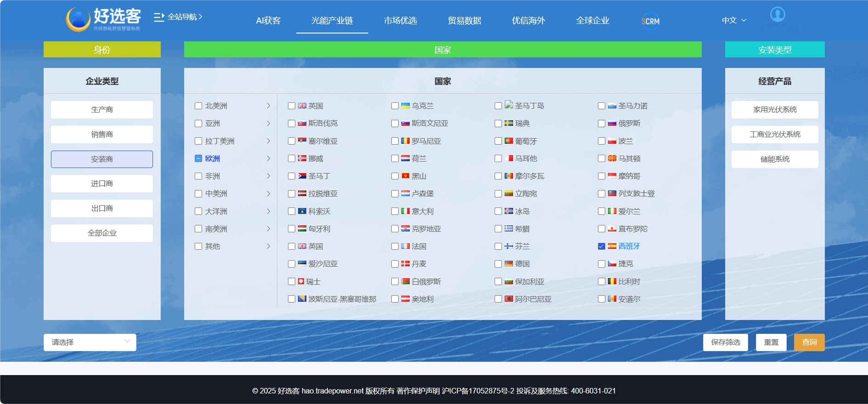Image resolution: width=868 pixels, height=404 pixels.
Task: Click the Poland flag icon
Action: pyautogui.click(x=612, y=141)
